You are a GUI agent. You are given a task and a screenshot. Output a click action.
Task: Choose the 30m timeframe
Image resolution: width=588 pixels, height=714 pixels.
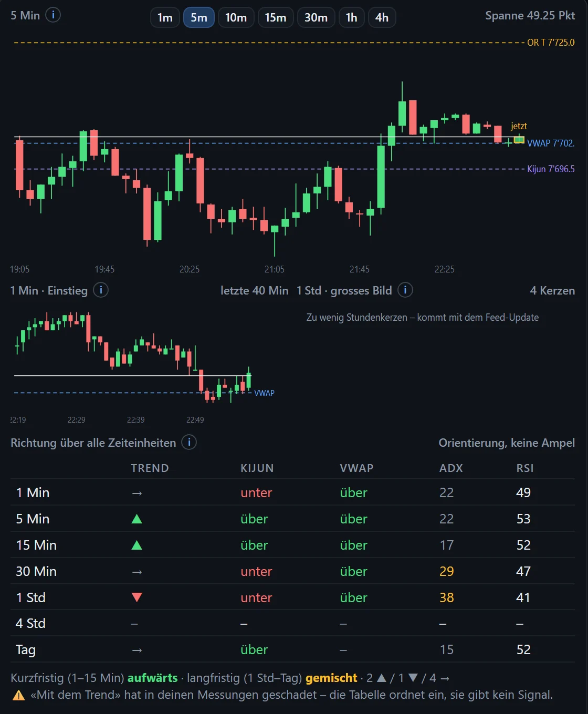(316, 18)
